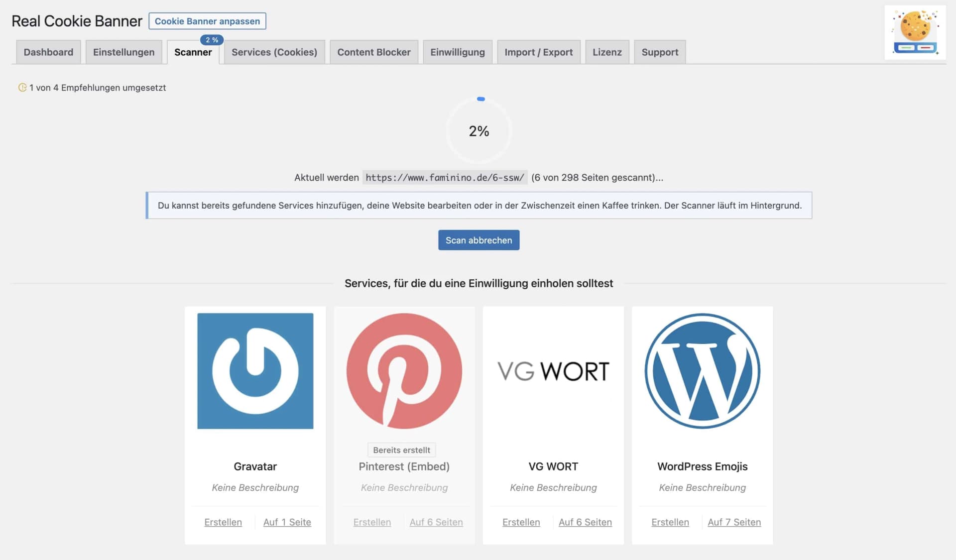Click the VG WORT logo
The width and height of the screenshot is (956, 560).
[x=553, y=371]
